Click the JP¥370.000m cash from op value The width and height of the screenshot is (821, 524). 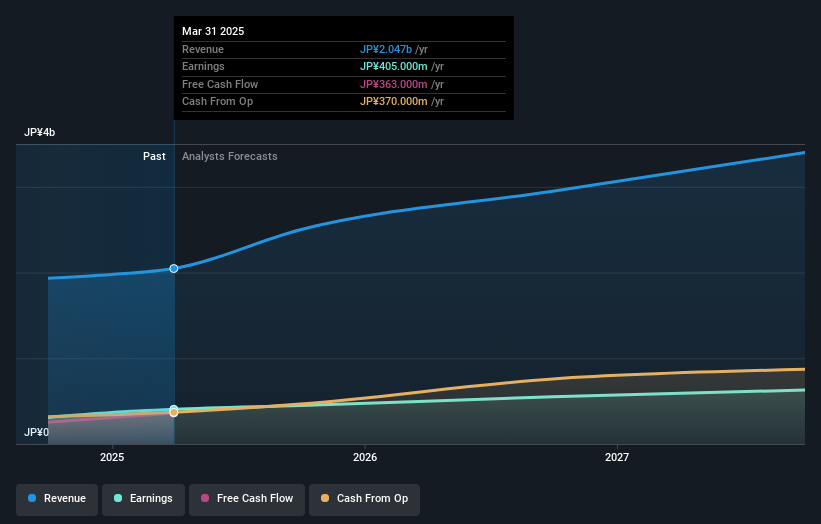(394, 102)
